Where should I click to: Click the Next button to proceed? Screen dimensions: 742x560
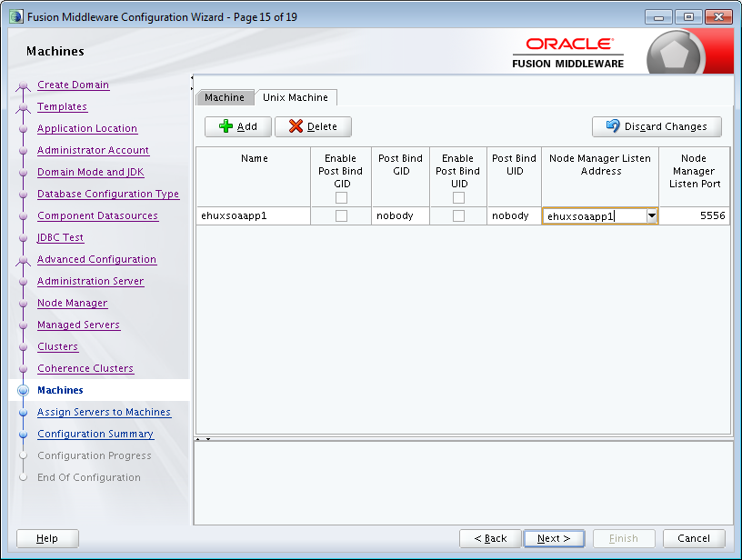pos(554,538)
